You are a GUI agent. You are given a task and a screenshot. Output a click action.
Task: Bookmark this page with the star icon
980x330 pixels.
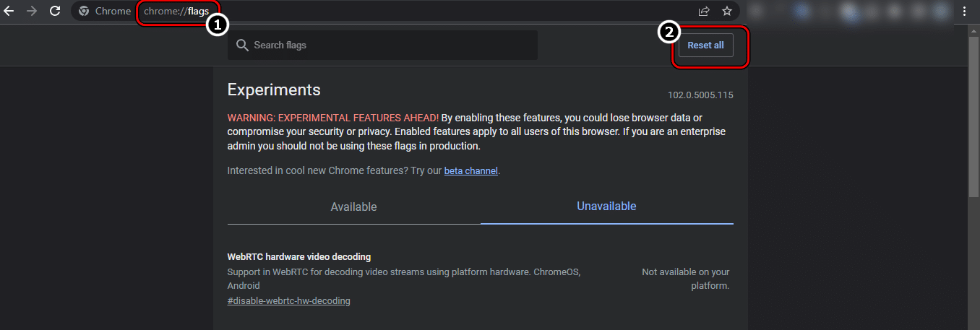(726, 11)
